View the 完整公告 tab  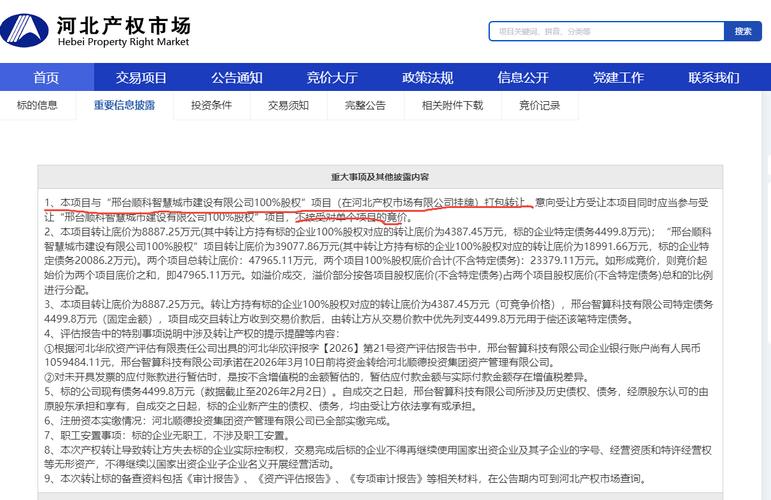click(365, 105)
